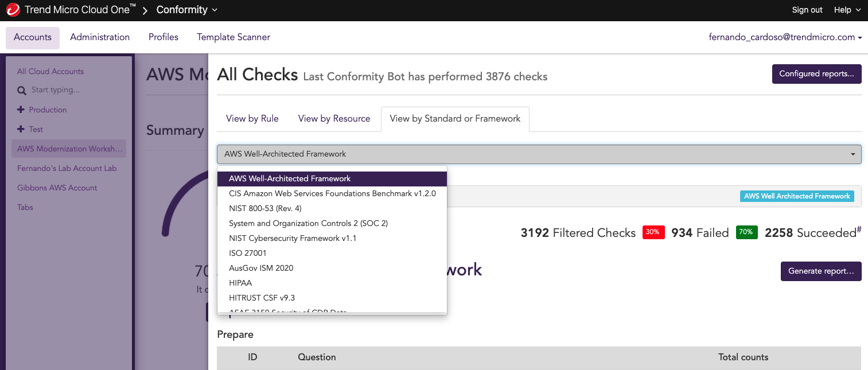Open the Profiles menu
The image size is (868, 370).
pyautogui.click(x=164, y=37)
